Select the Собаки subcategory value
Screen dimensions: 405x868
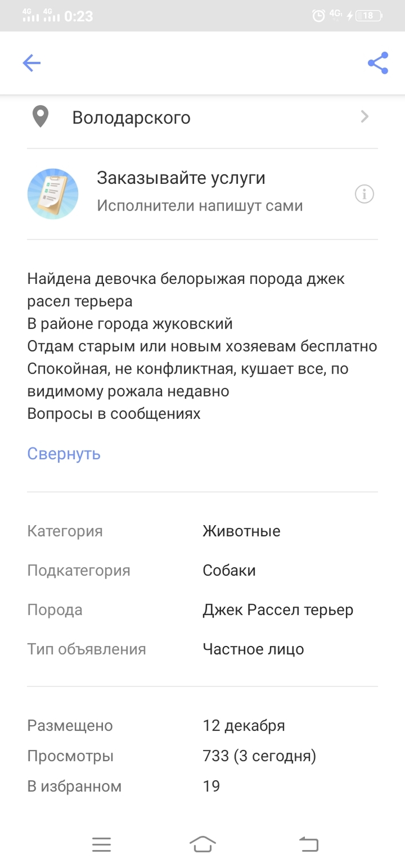coord(229,571)
